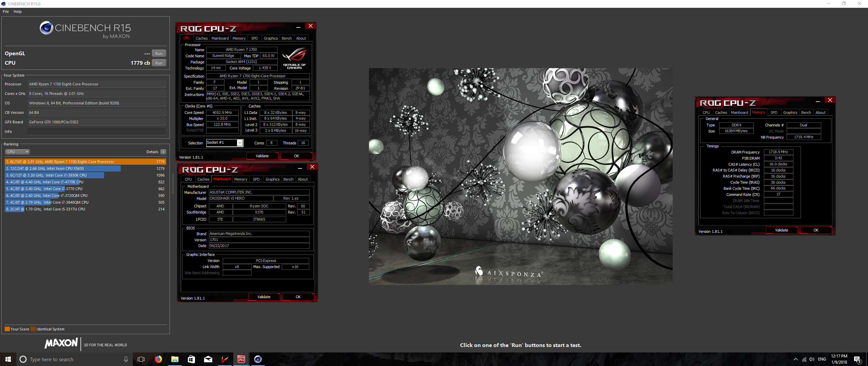The height and width of the screenshot is (366, 868).
Task: Launch Firefox from the taskbar
Action: [x=158, y=359]
